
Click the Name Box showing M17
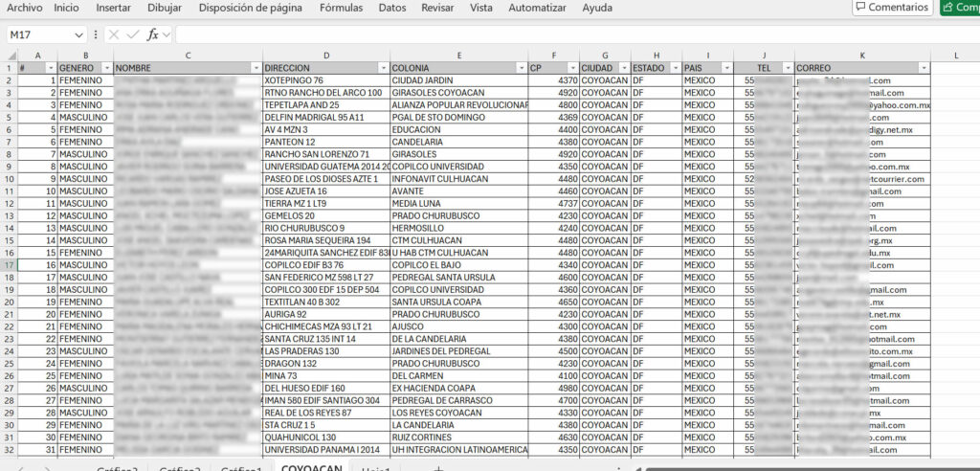[40, 35]
